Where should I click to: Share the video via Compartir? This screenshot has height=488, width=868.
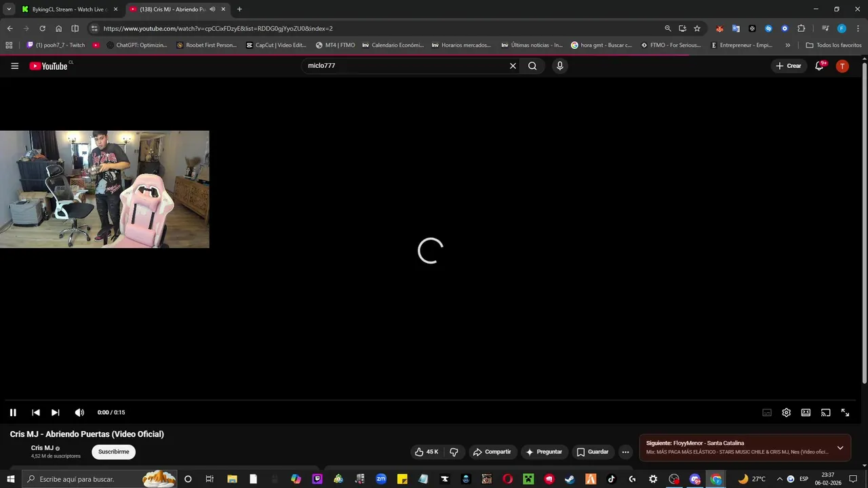(492, 452)
